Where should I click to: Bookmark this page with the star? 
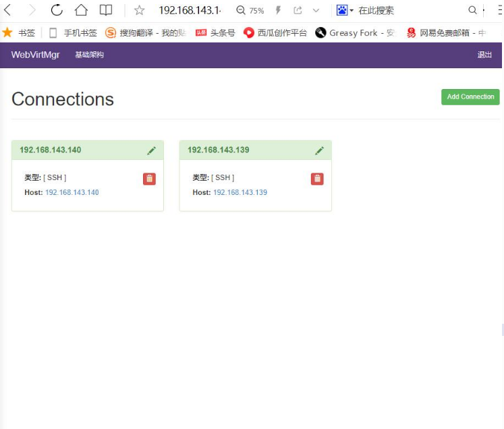pyautogui.click(x=139, y=10)
